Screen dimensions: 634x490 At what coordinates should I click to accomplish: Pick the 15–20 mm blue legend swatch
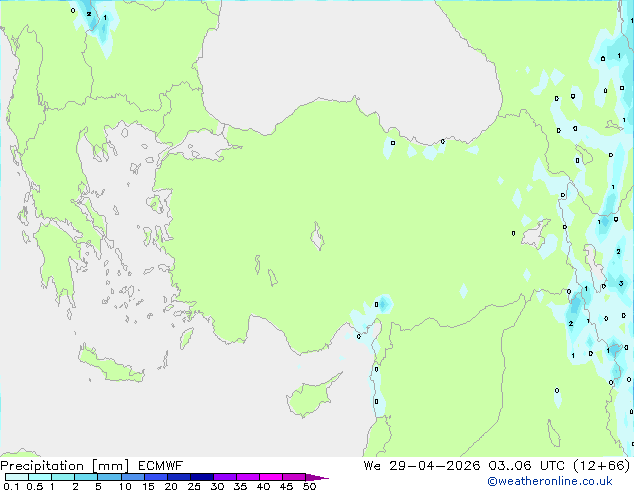[156, 477]
